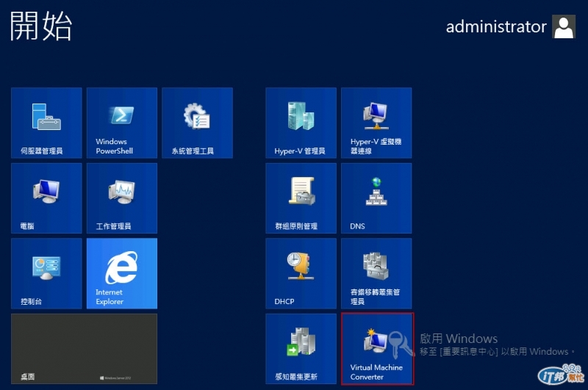588x390 pixels.
Task: Switch to the 桌面 Desktop tile
Action: coord(84,349)
